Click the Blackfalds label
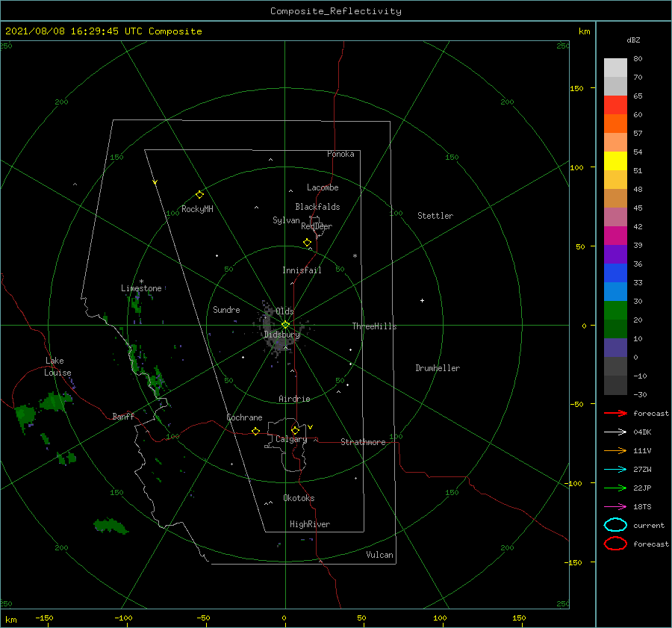672x628 pixels. click(317, 207)
